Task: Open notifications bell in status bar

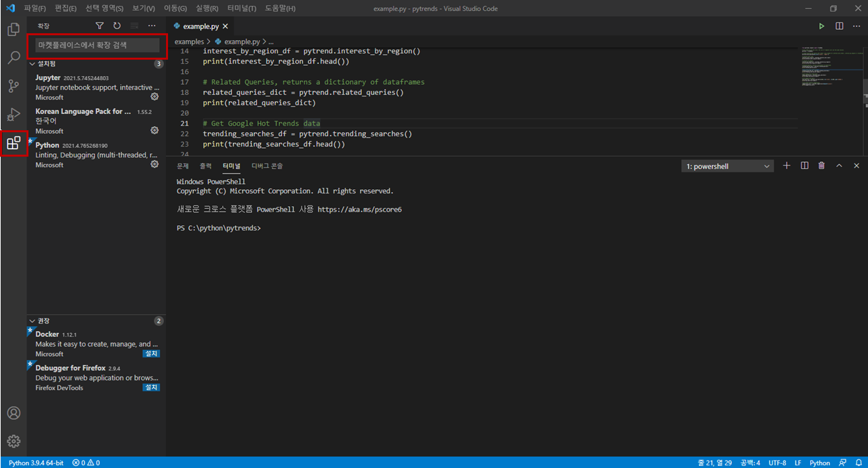Action: [858, 463]
